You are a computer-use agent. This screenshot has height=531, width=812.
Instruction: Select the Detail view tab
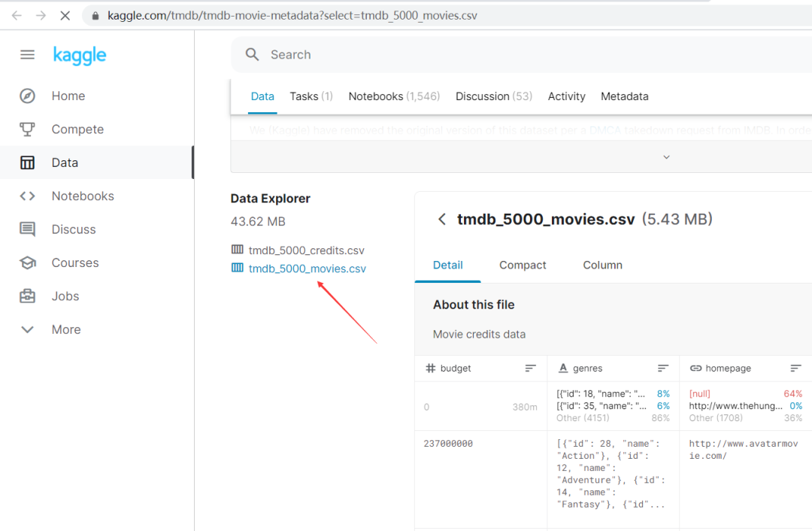(448, 265)
